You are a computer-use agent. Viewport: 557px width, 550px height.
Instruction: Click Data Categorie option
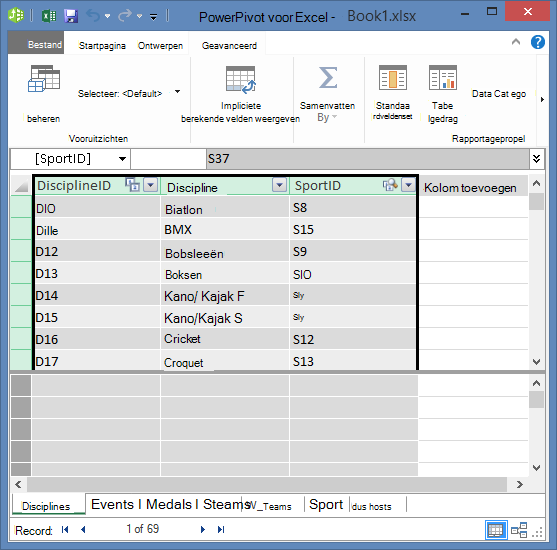[499, 94]
